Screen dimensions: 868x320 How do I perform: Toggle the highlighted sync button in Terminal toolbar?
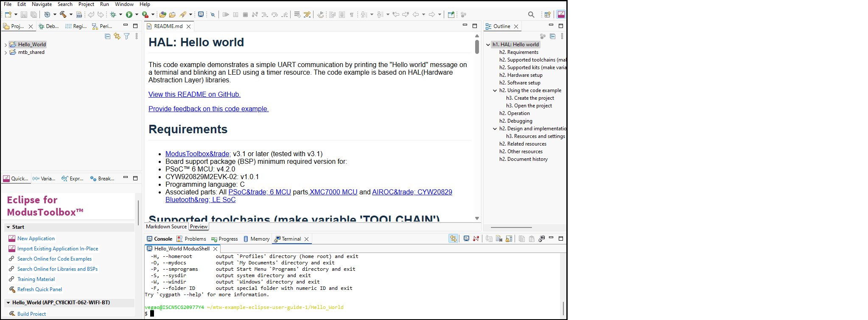click(453, 239)
